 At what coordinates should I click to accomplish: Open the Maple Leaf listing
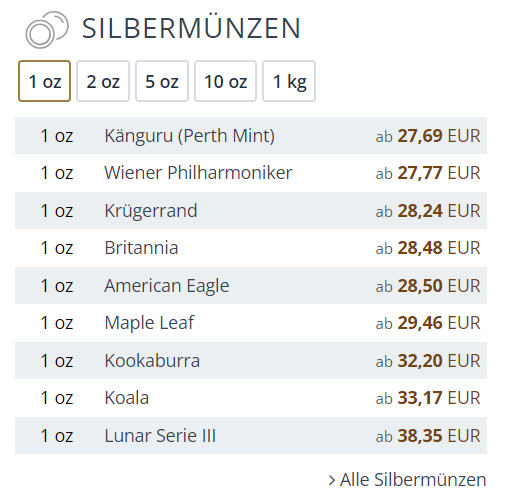pos(251,323)
